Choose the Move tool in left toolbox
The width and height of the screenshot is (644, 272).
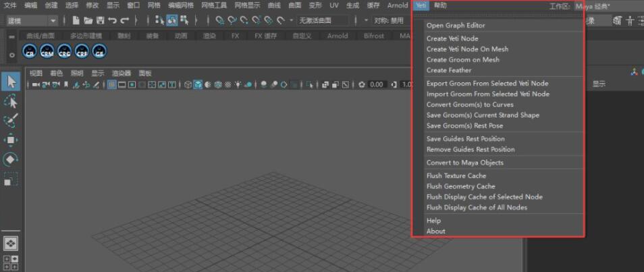coord(11,140)
